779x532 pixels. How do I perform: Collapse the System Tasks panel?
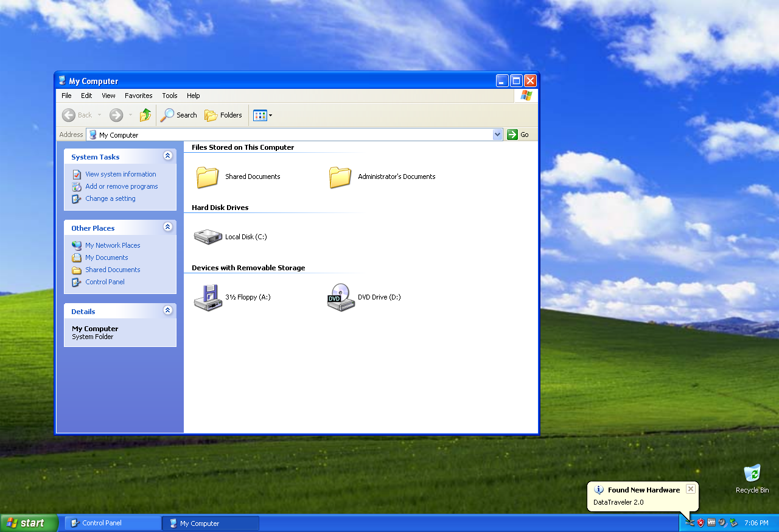(168, 156)
